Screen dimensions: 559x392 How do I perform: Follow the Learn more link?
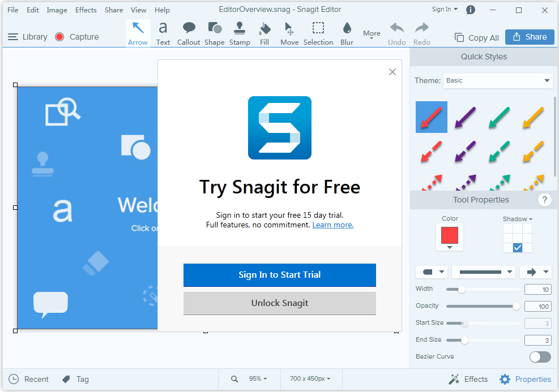click(x=333, y=225)
